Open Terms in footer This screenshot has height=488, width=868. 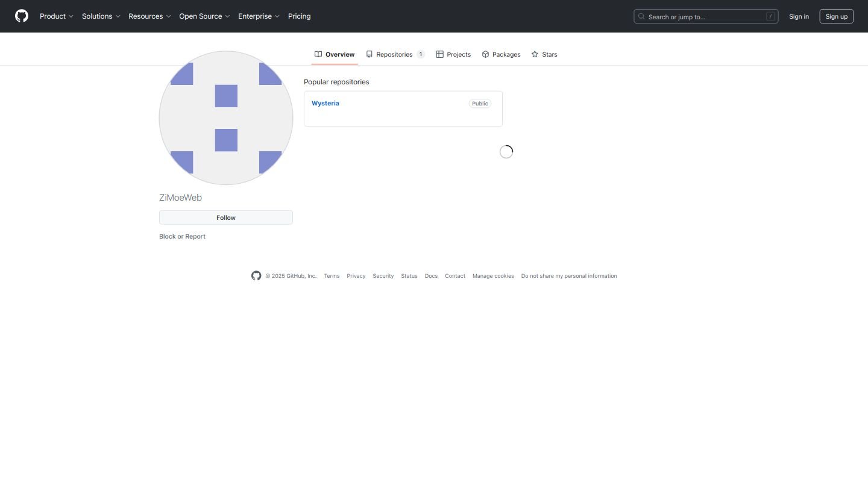pyautogui.click(x=332, y=276)
